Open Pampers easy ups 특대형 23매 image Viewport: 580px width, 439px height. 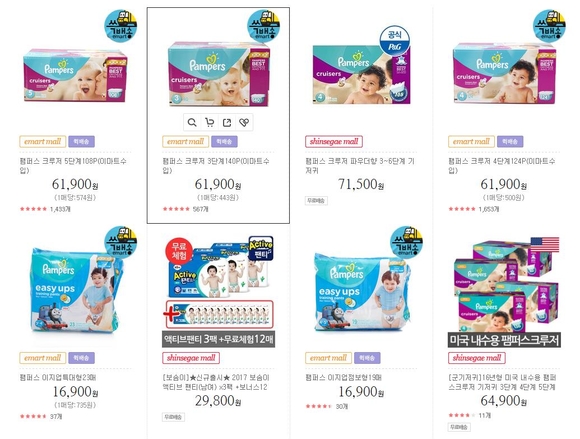click(x=76, y=290)
